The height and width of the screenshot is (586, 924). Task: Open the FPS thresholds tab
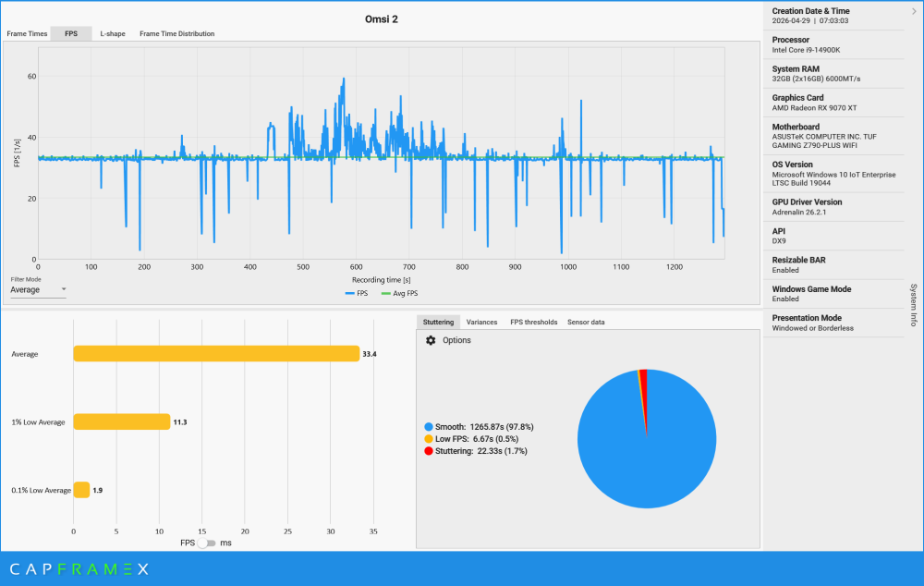coord(533,322)
